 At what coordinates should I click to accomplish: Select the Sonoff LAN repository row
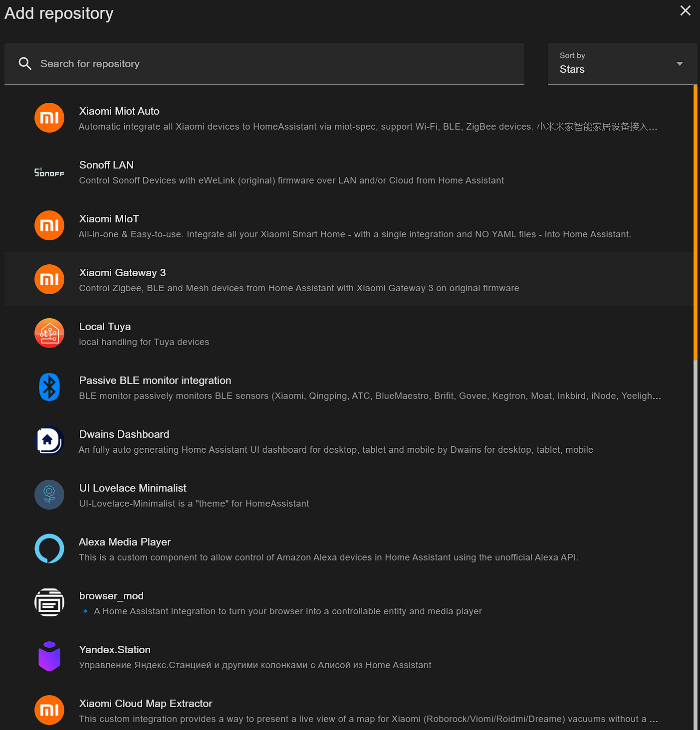(x=299, y=172)
